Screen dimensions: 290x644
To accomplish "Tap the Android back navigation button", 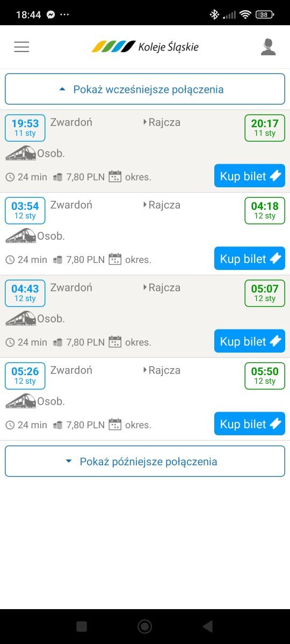I will coord(208,626).
